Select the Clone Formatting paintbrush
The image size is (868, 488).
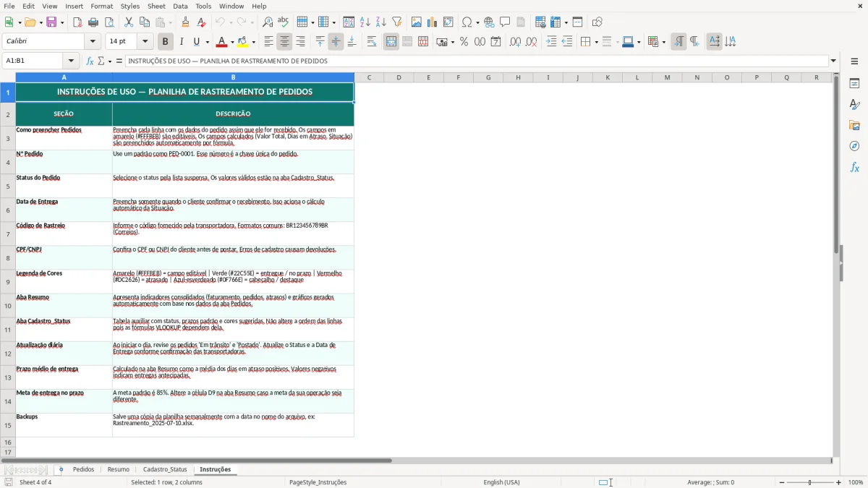[186, 22]
